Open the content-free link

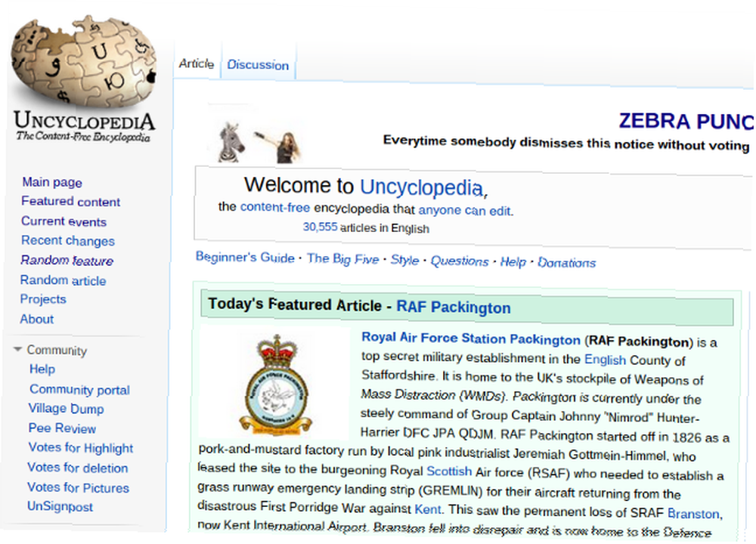coord(275,207)
